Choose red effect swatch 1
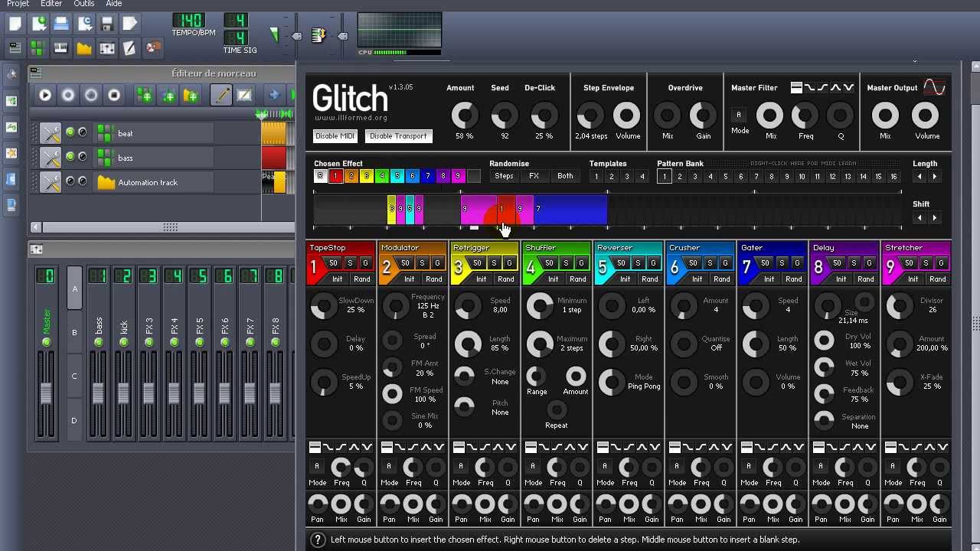980x551 pixels. pos(335,177)
